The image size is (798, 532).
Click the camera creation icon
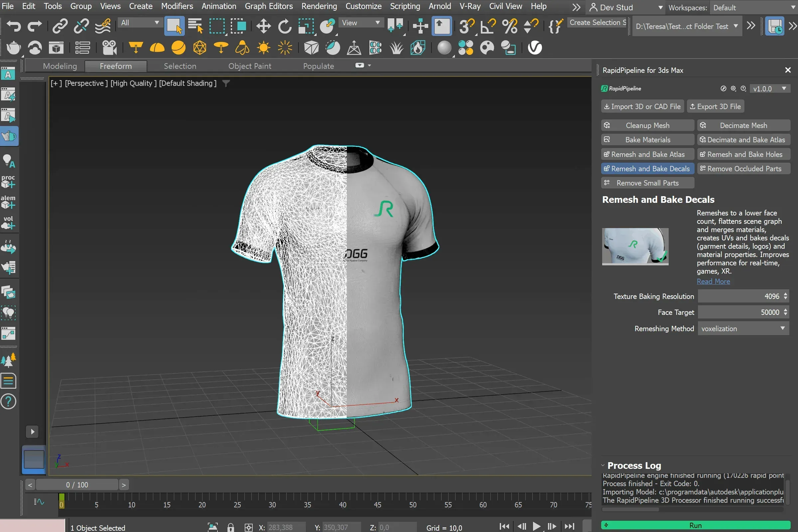110,48
